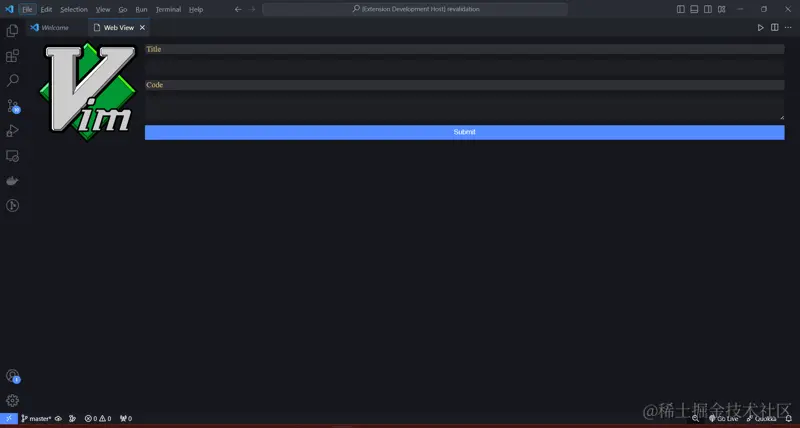
Task: Focus the Title input field
Action: tap(464, 66)
